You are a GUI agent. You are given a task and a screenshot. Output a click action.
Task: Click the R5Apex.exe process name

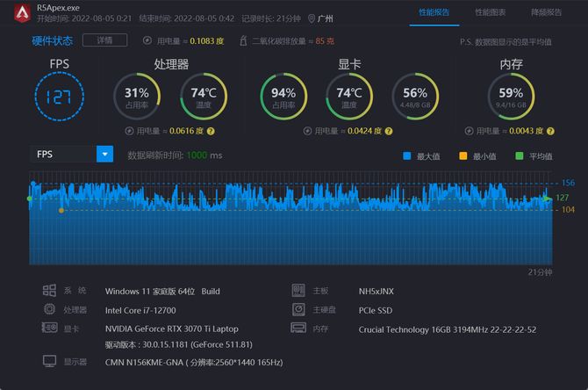58,8
